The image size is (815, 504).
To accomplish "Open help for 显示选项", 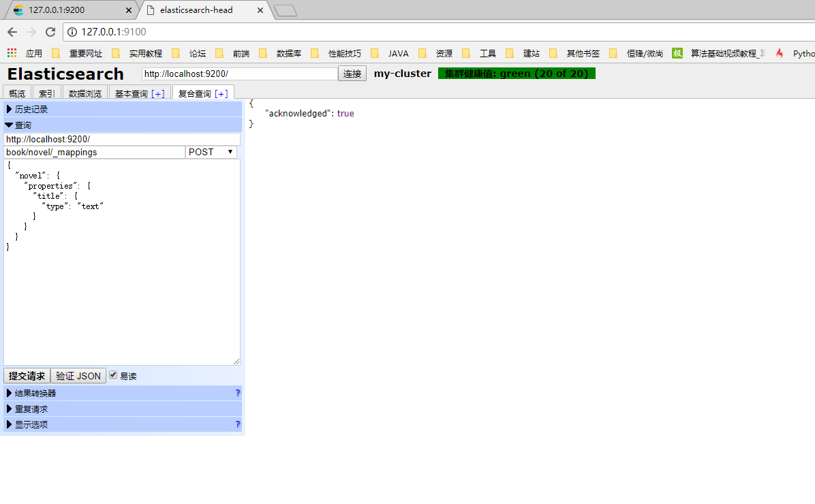I will coord(238,424).
